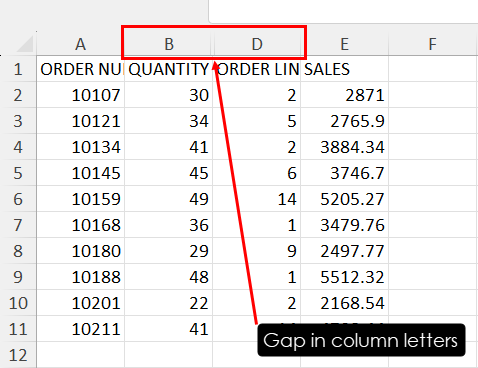The width and height of the screenshot is (478, 368).
Task: Click the ORDER NU header cell
Action: [x=80, y=69]
